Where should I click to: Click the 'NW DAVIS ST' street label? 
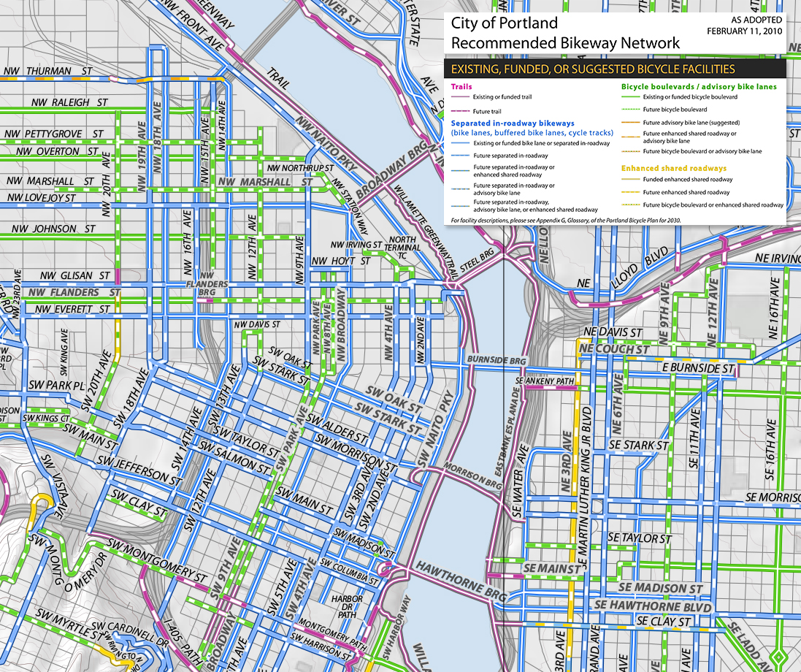click(x=257, y=324)
